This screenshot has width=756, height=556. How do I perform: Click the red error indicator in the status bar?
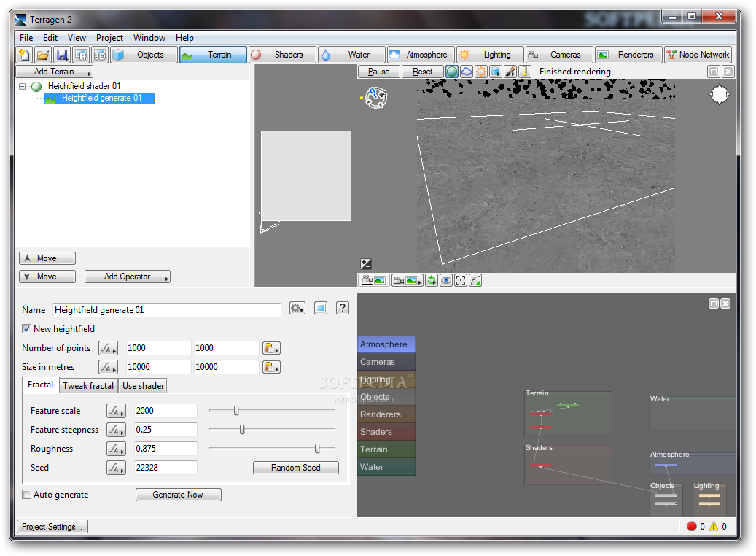point(691,527)
